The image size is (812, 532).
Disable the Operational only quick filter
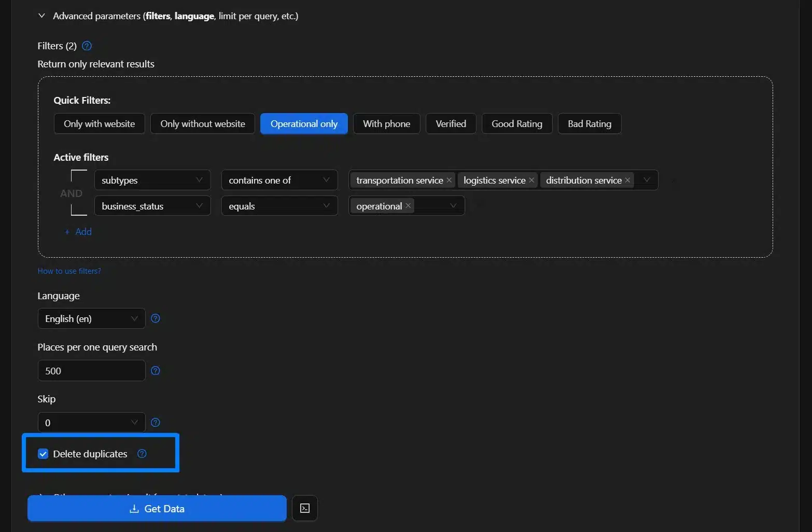304,124
